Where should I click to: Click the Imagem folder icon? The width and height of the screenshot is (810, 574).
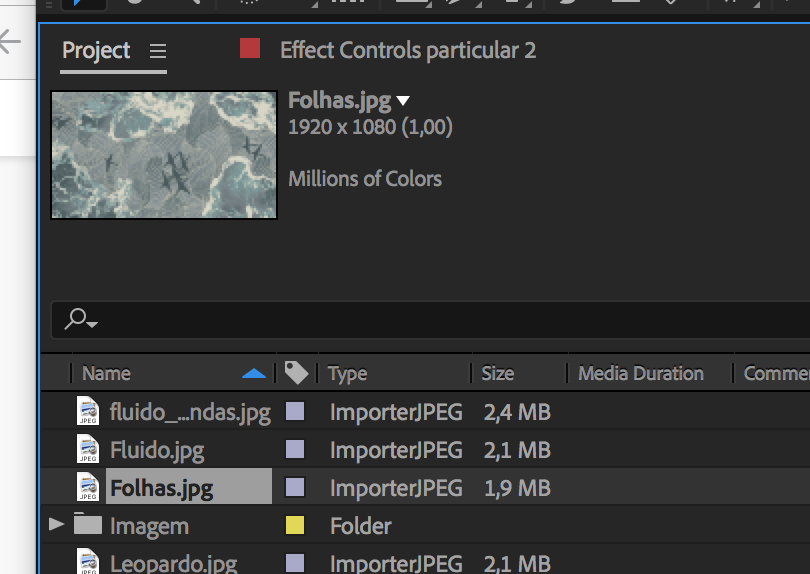tap(88, 524)
